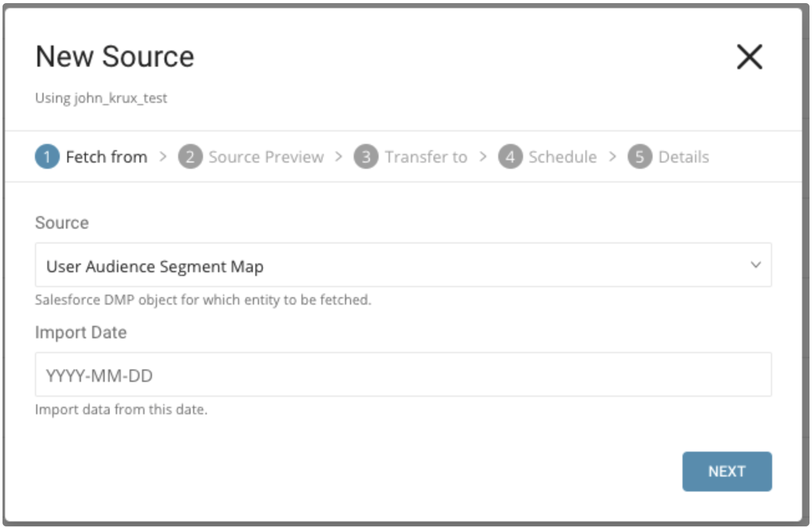The image size is (812, 527).
Task: Click the step 4 number circle
Action: pos(510,157)
